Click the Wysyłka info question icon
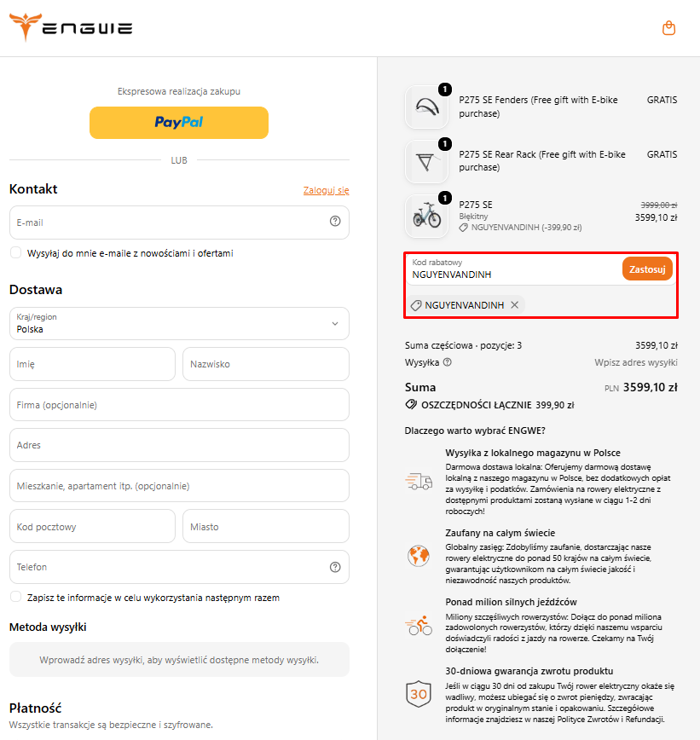Image resolution: width=700 pixels, height=740 pixels. (x=448, y=362)
